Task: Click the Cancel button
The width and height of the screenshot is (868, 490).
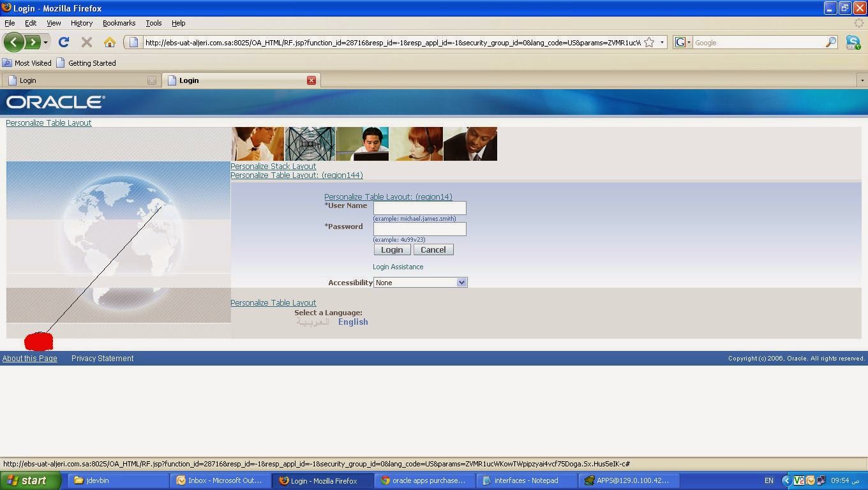Action: [433, 249]
